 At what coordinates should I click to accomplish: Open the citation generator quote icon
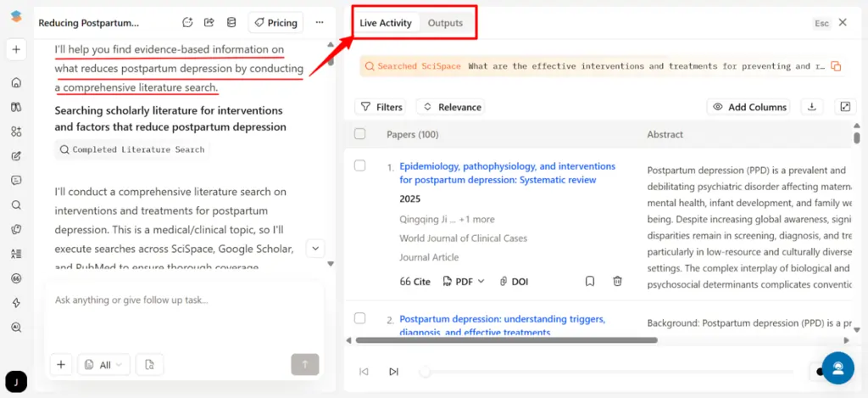(x=16, y=278)
